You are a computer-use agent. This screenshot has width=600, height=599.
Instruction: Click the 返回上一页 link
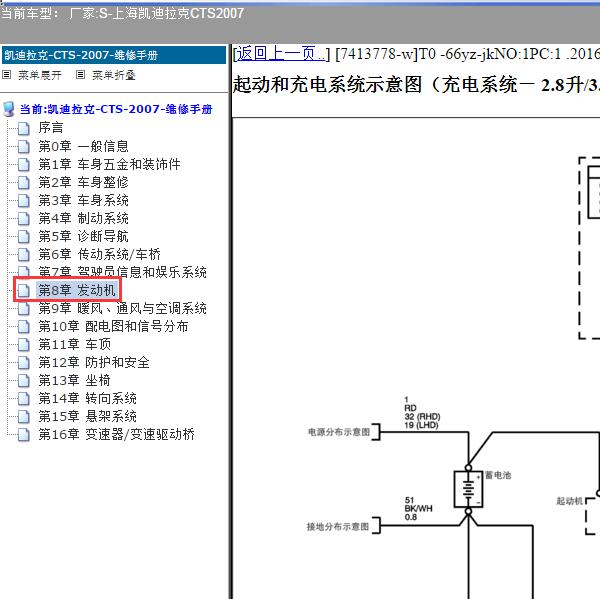point(281,54)
